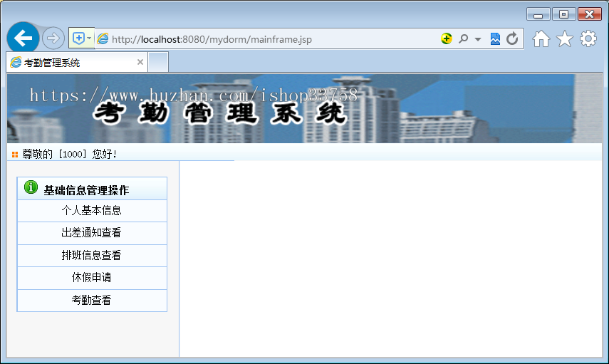Click the browser Forward arrow button

[53, 38]
